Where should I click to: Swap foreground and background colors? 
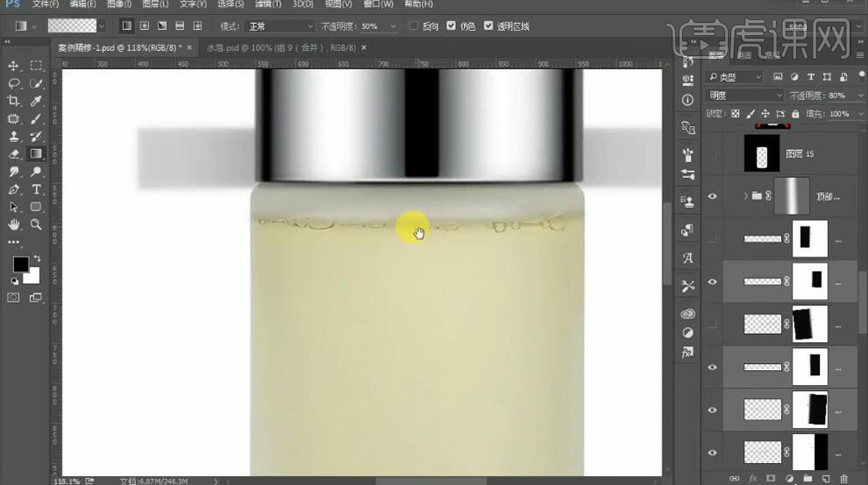[37, 258]
